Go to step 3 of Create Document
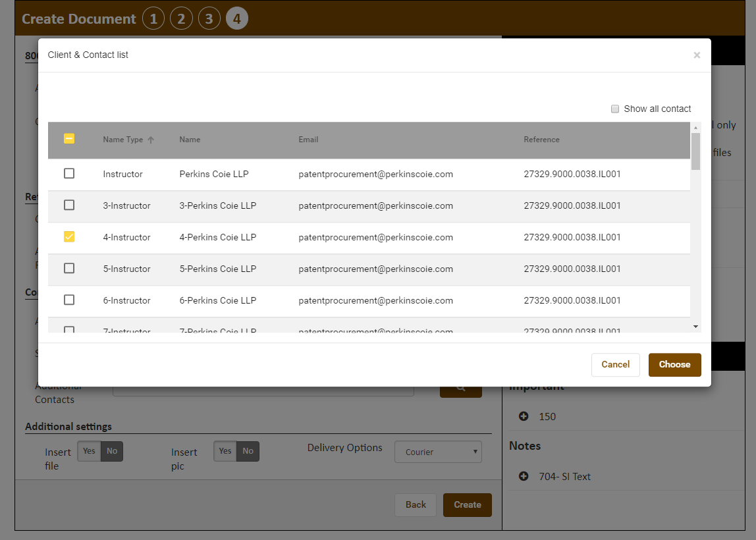Screen dimensions: 756x540 click(209, 19)
